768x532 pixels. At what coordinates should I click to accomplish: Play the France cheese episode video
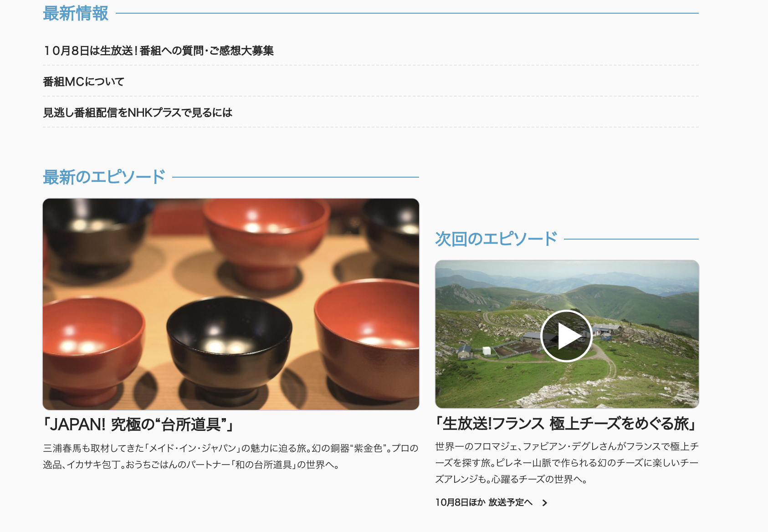pos(566,336)
